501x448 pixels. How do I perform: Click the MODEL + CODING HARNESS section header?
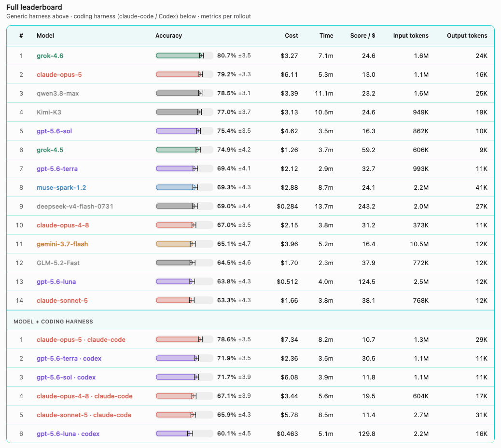53,322
